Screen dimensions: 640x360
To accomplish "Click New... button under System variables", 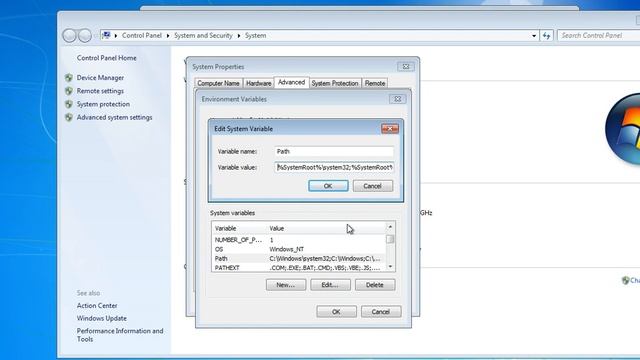I will [x=286, y=285].
